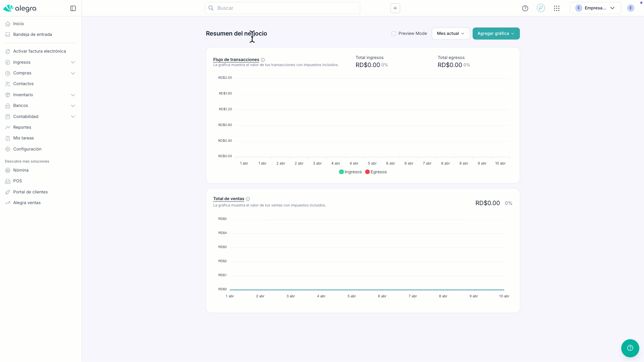Open the floating help chat button

pyautogui.click(x=630, y=348)
